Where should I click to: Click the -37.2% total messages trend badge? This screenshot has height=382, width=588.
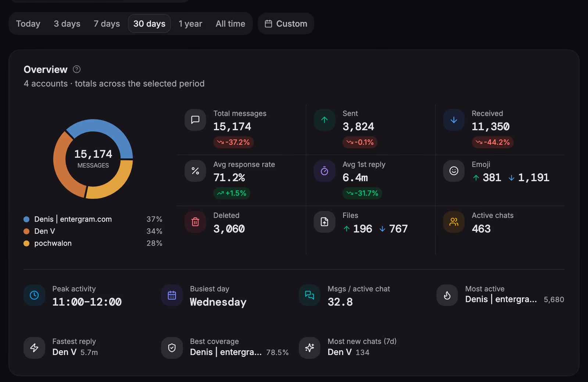coord(233,142)
